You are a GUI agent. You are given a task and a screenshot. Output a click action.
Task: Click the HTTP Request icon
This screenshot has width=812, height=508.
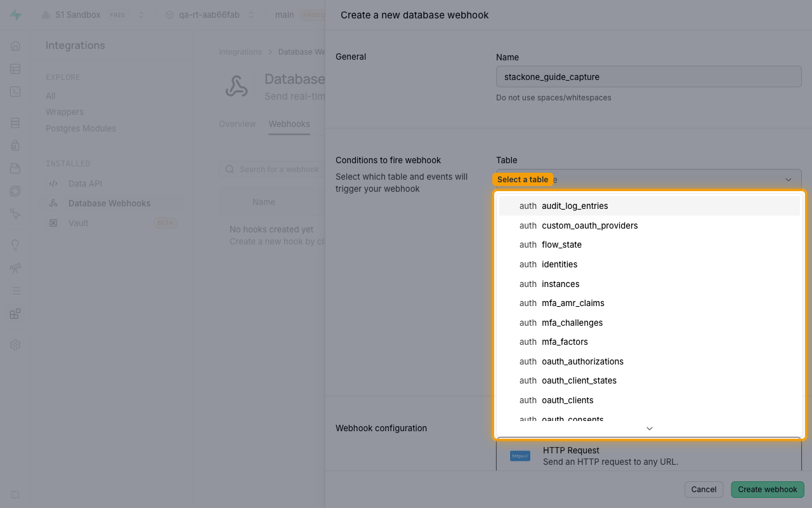coord(520,456)
